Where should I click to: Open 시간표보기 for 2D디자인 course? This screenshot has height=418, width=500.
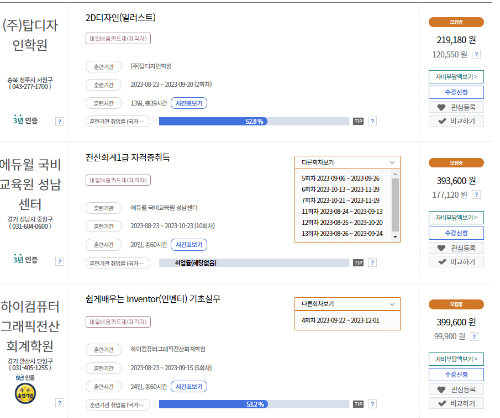pos(189,103)
